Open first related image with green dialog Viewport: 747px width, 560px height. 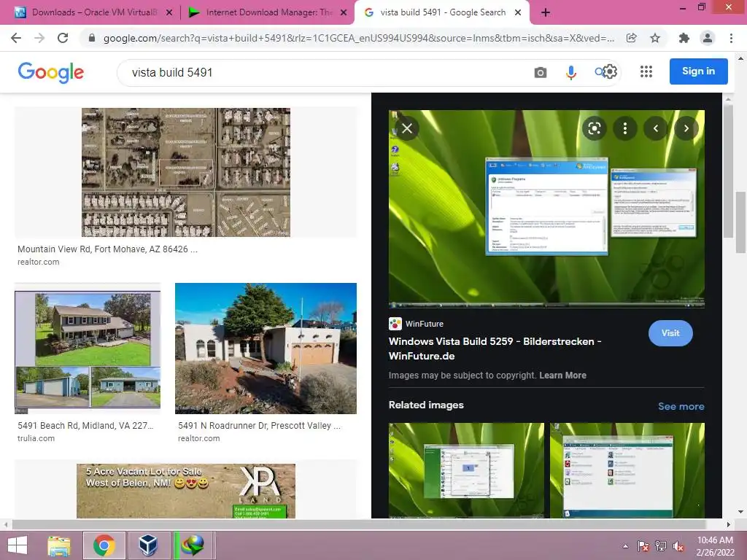(466, 470)
